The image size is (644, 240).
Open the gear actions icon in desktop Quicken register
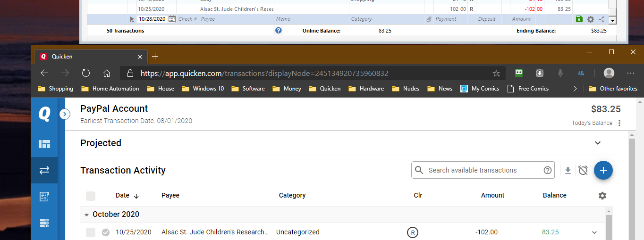(590, 19)
